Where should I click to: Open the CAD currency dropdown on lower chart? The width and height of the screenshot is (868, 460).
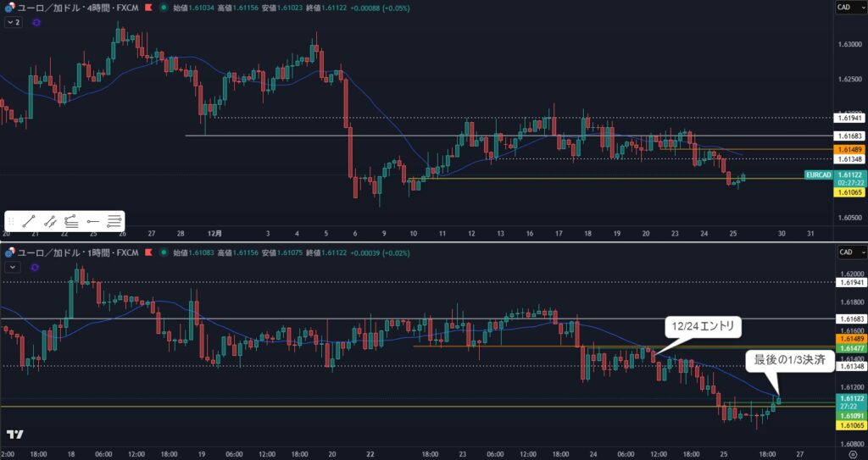point(848,252)
